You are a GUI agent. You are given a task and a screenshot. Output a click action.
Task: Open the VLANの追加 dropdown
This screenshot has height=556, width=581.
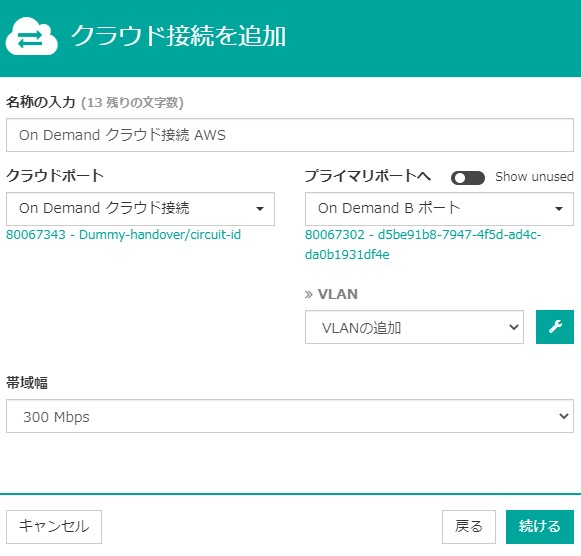pos(414,327)
